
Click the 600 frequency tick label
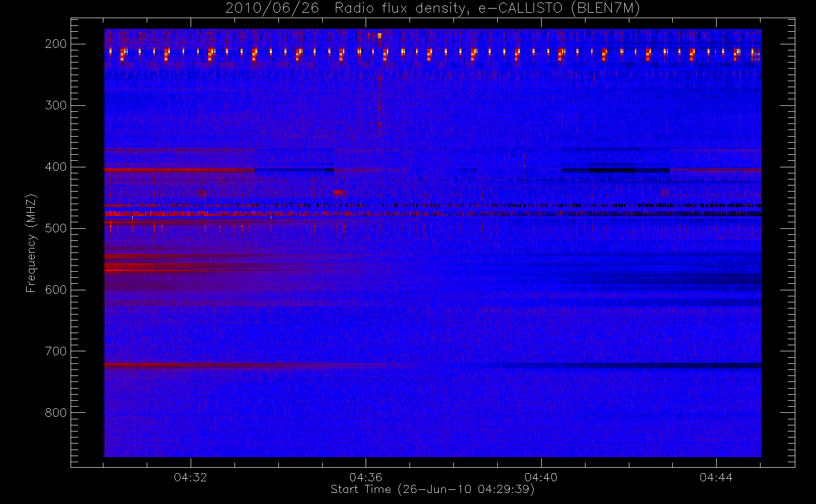pyautogui.click(x=55, y=290)
